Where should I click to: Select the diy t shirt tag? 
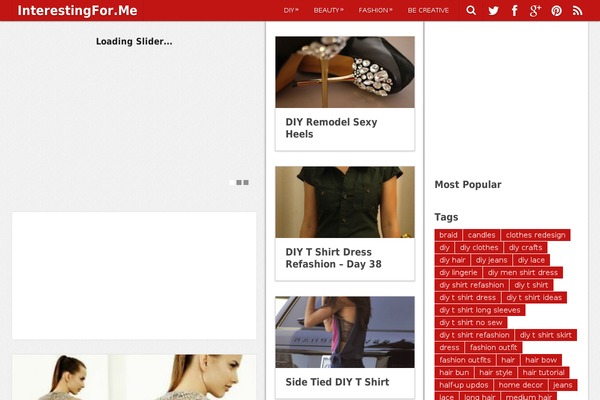coord(531,285)
